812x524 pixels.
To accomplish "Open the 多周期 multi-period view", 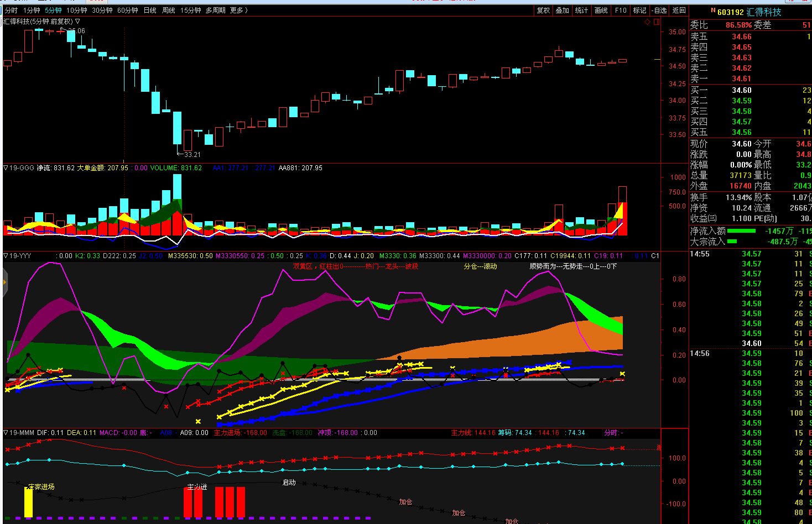I will [x=216, y=11].
